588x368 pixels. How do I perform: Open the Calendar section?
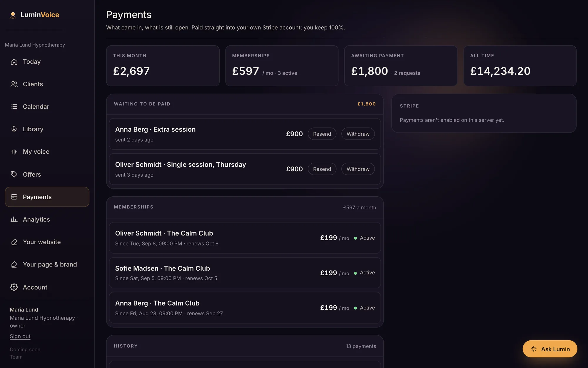[x=47, y=107]
